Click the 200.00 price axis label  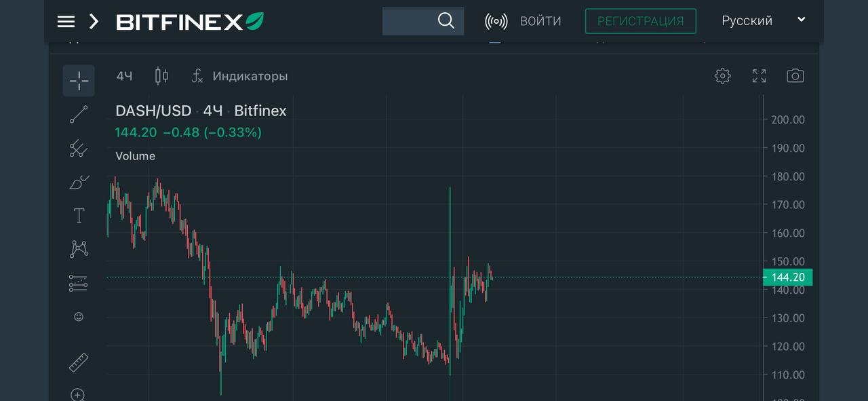pos(788,119)
